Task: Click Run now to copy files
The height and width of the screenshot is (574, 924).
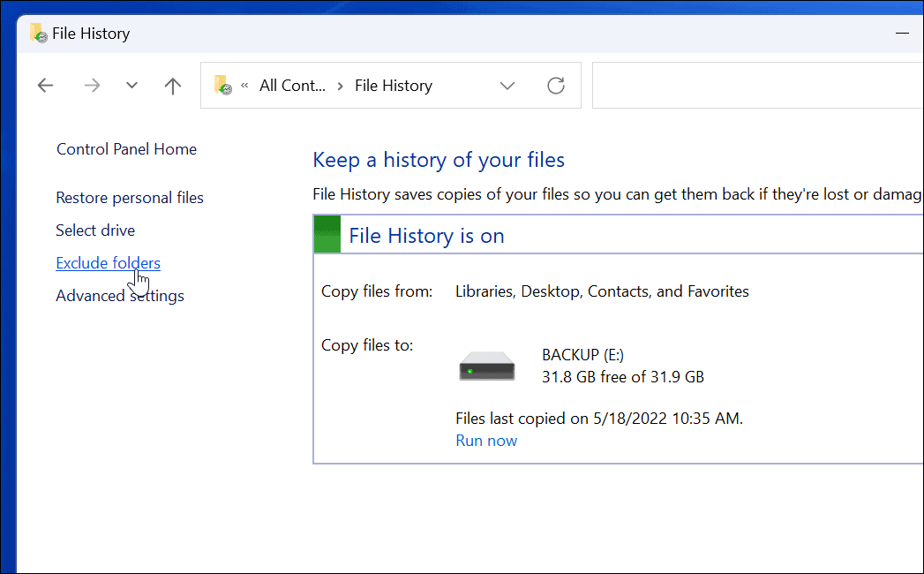Action: coord(486,440)
